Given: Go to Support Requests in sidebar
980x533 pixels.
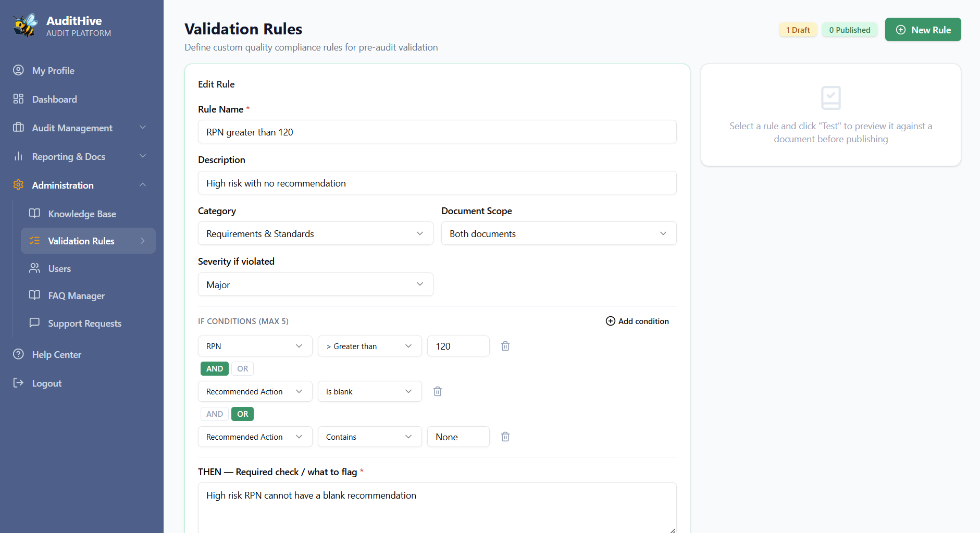Looking at the screenshot, I should [84, 323].
